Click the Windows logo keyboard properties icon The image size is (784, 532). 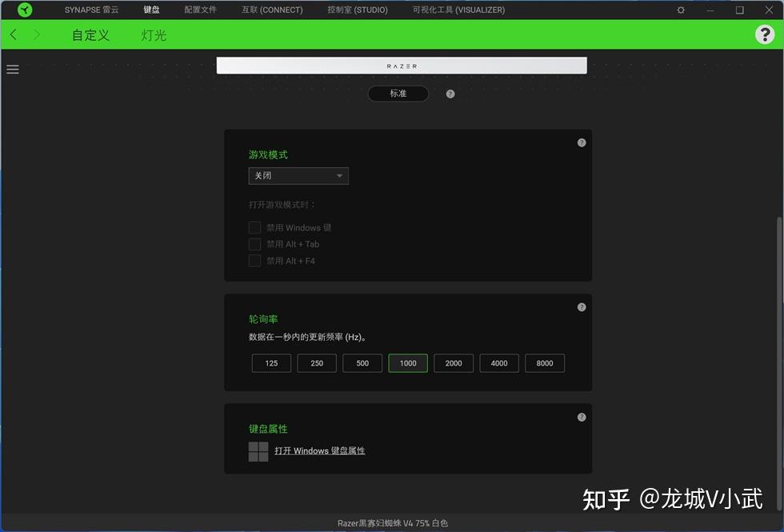pyautogui.click(x=258, y=451)
